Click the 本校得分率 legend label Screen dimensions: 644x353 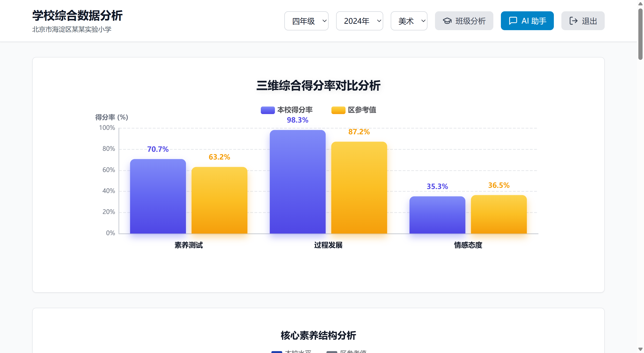[x=295, y=110]
